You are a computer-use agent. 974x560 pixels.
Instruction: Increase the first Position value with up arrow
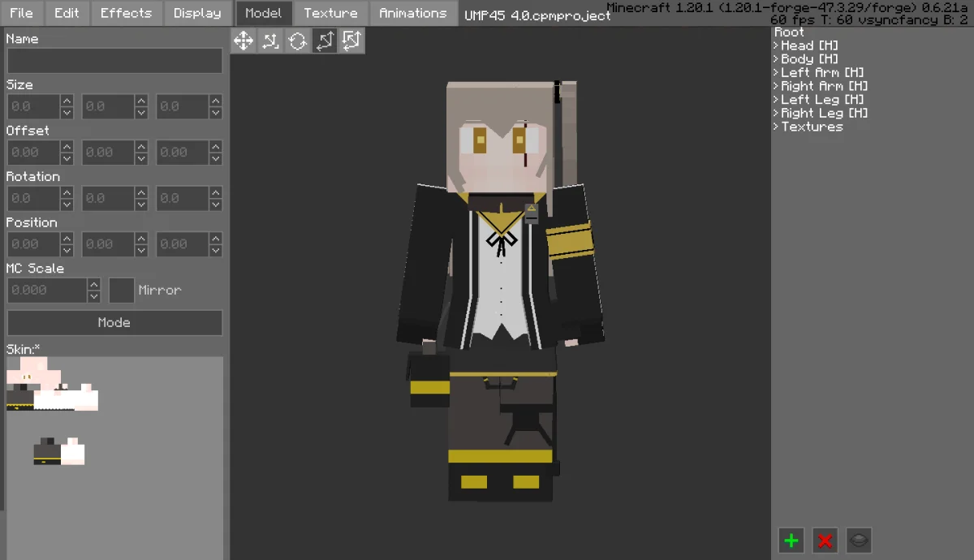tap(67, 238)
